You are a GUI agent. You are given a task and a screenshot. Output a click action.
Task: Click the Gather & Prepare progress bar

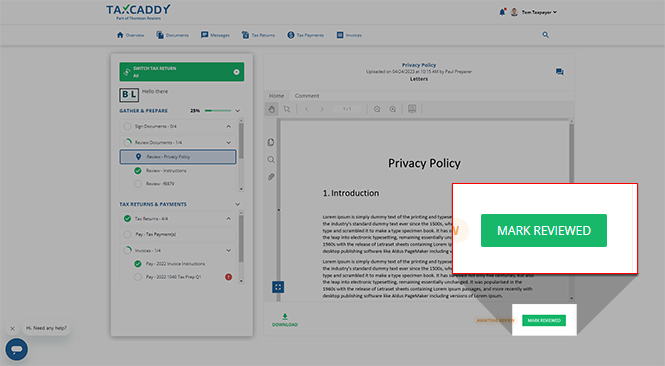click(x=218, y=111)
